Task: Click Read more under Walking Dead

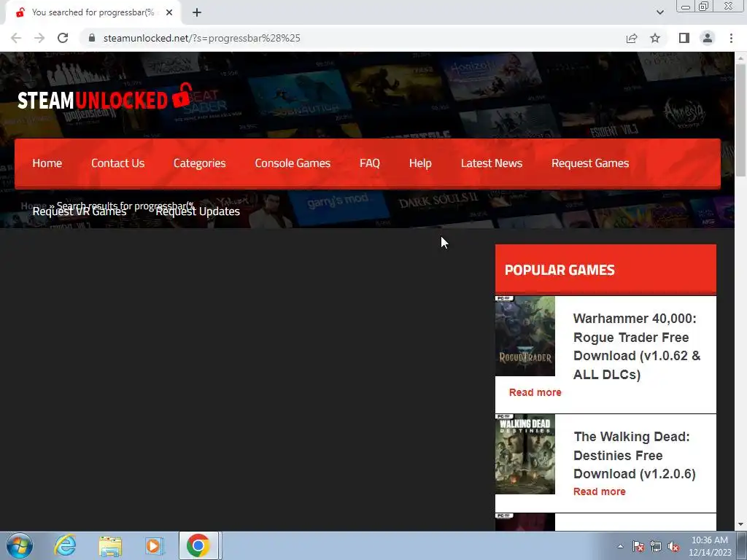Action: pyautogui.click(x=600, y=491)
